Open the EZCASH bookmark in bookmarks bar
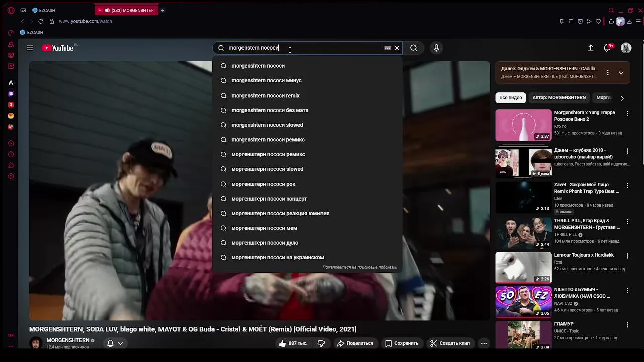The height and width of the screenshot is (362, 644). (x=31, y=32)
